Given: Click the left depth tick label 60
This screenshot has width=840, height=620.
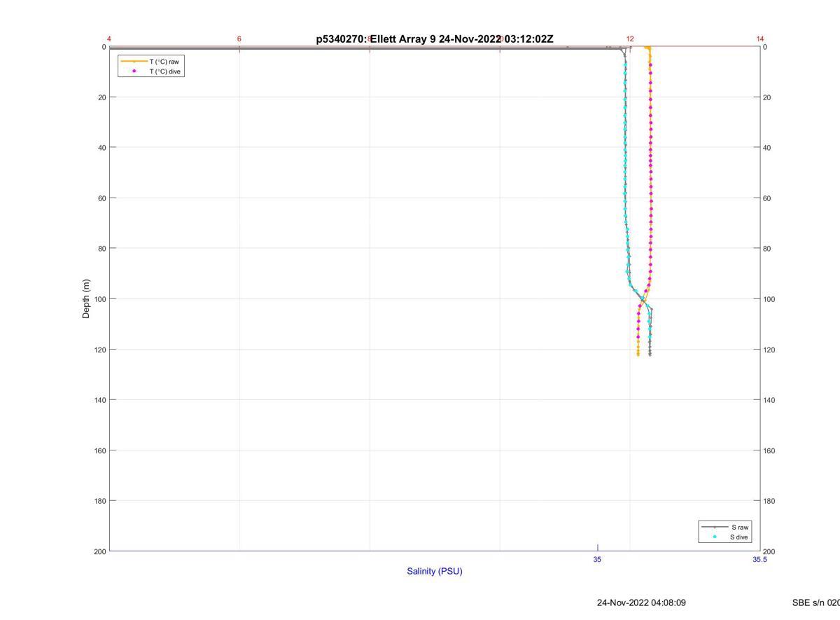Looking at the screenshot, I should tap(101, 198).
